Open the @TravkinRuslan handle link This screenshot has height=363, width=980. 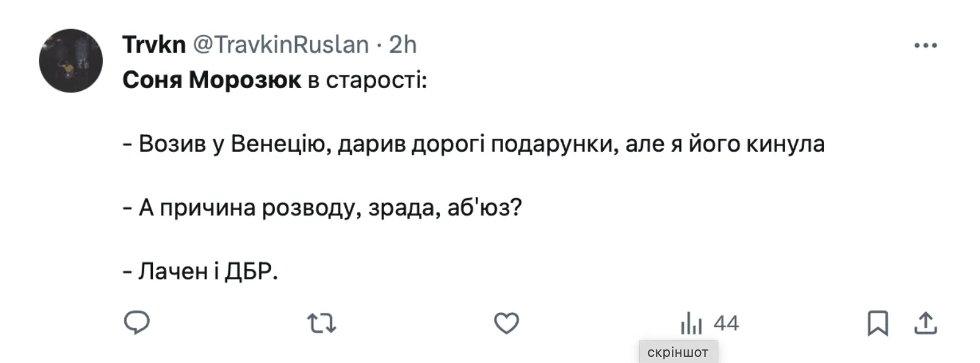click(x=281, y=45)
